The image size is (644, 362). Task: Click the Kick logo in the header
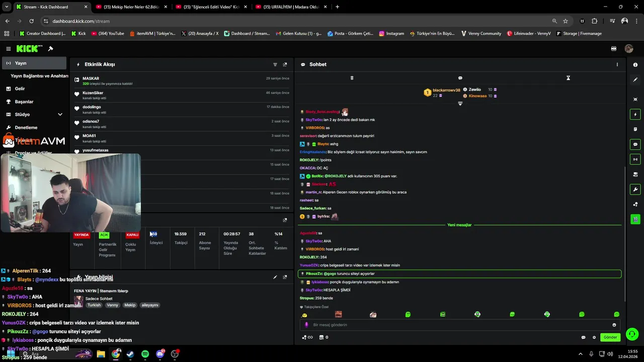tap(27, 49)
